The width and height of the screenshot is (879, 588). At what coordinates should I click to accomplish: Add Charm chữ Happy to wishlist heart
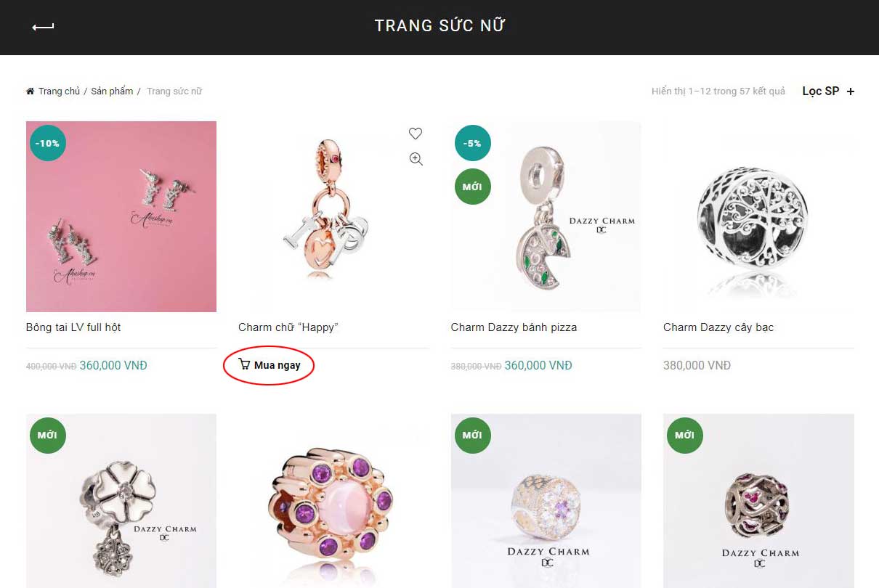416,134
